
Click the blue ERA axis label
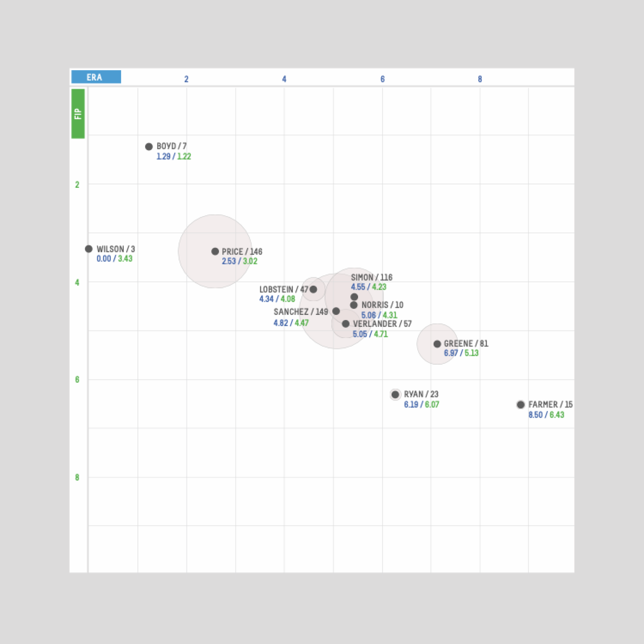point(96,77)
